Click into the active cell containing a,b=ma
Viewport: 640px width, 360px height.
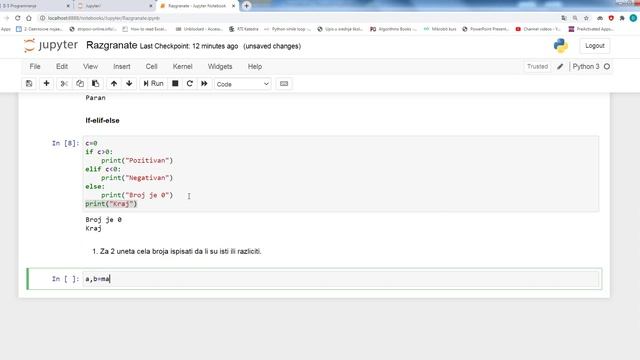tap(341, 279)
